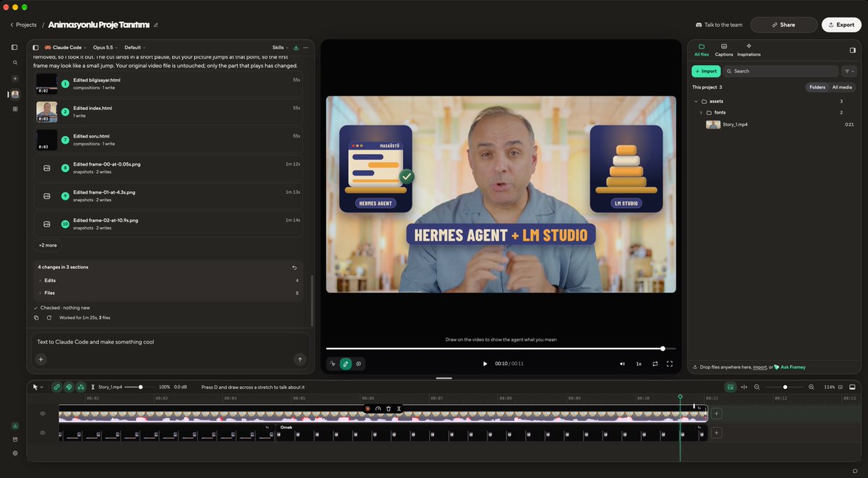The height and width of the screenshot is (478, 868).
Task: Rename the project via the pencil icon
Action: pos(156,25)
